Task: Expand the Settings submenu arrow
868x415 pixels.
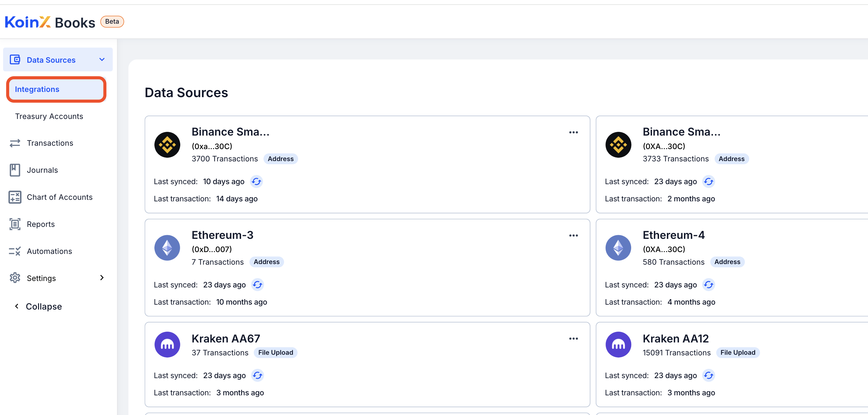Action: [102, 278]
